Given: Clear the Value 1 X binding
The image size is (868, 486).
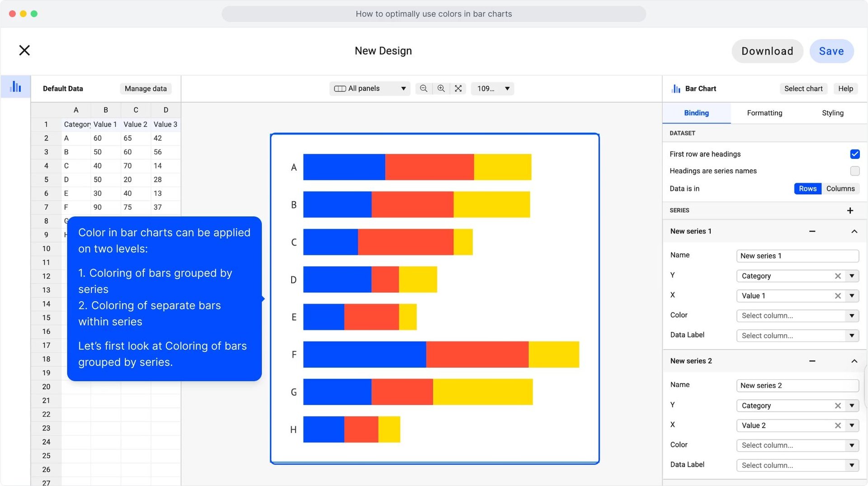Looking at the screenshot, I should 837,296.
